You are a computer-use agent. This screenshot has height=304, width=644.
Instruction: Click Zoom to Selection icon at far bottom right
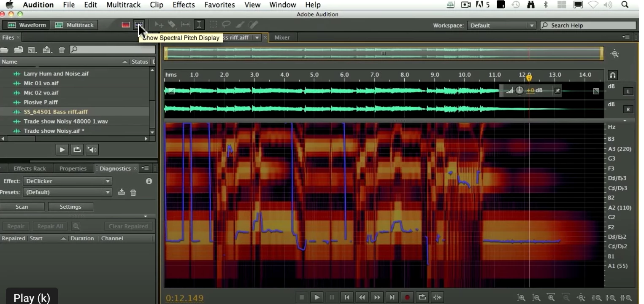627,298
